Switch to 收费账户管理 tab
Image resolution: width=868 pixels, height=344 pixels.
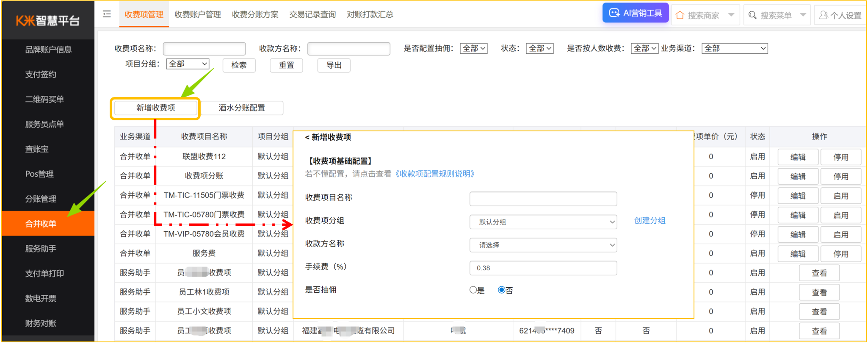tap(198, 14)
